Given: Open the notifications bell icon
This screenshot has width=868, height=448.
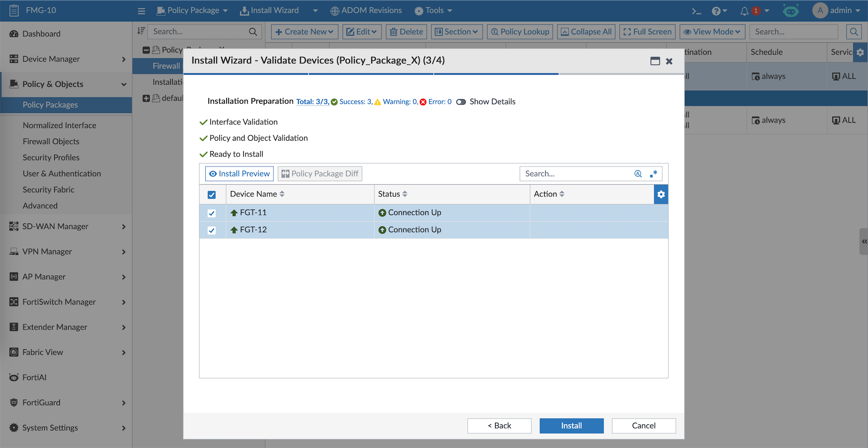Looking at the screenshot, I should (744, 11).
